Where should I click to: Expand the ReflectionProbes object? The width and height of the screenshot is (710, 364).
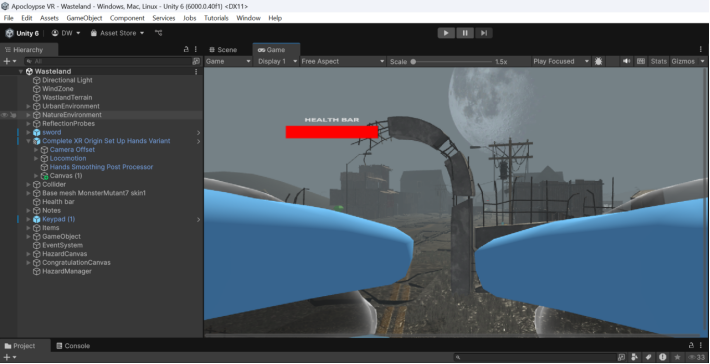[x=29, y=124]
